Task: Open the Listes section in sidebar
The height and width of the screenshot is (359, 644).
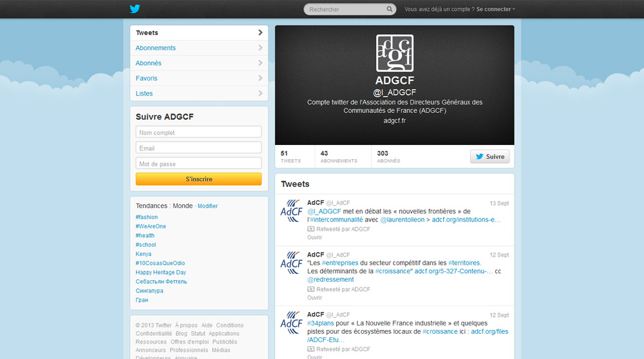Action: click(198, 93)
